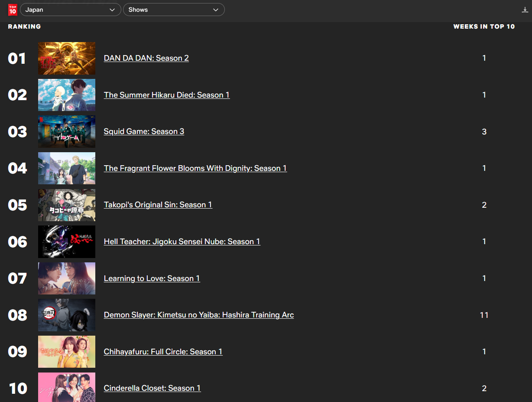Click the Squid Game thumbnail
Image resolution: width=532 pixels, height=402 pixels.
67,131
